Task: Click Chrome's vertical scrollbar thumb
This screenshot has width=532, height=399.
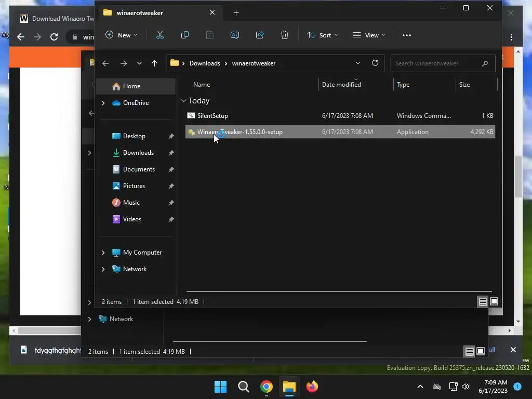Action: point(518,177)
